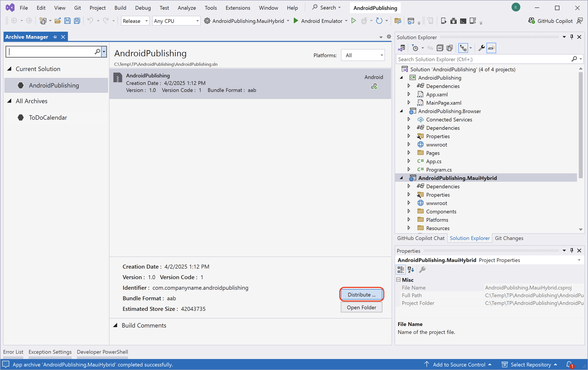This screenshot has height=370, width=588.
Task: Open the startup project dropdown arrow
Action: tap(288, 21)
